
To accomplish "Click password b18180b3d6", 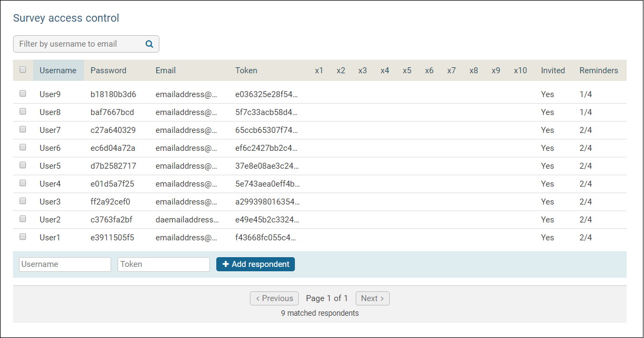I will [113, 94].
